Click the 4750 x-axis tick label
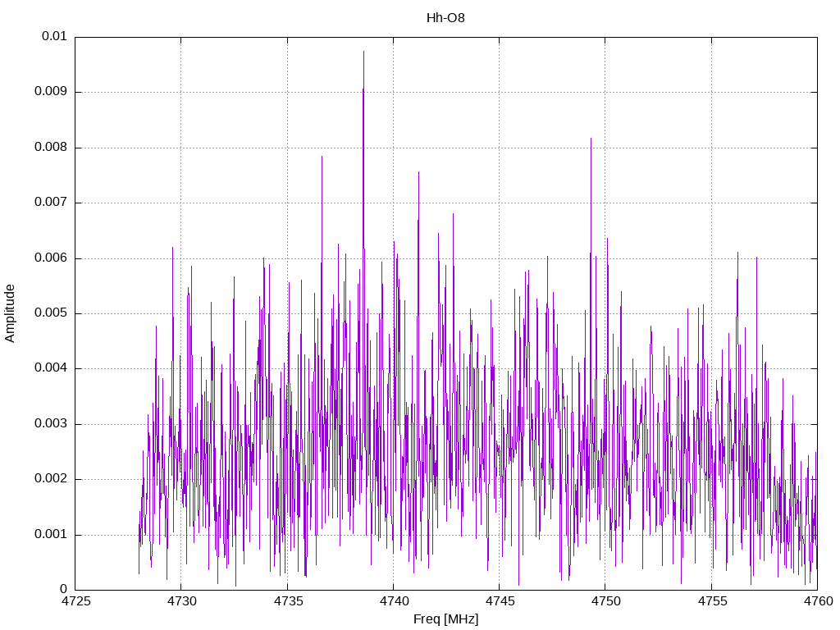Image resolution: width=840 pixels, height=630 pixels. (x=605, y=601)
